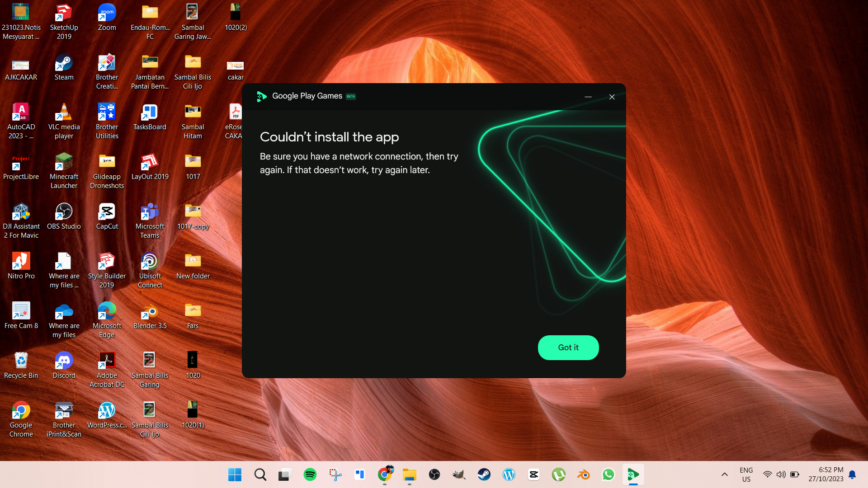The width and height of the screenshot is (868, 488).
Task: Click the Got it button to dismiss
Action: 568,347
